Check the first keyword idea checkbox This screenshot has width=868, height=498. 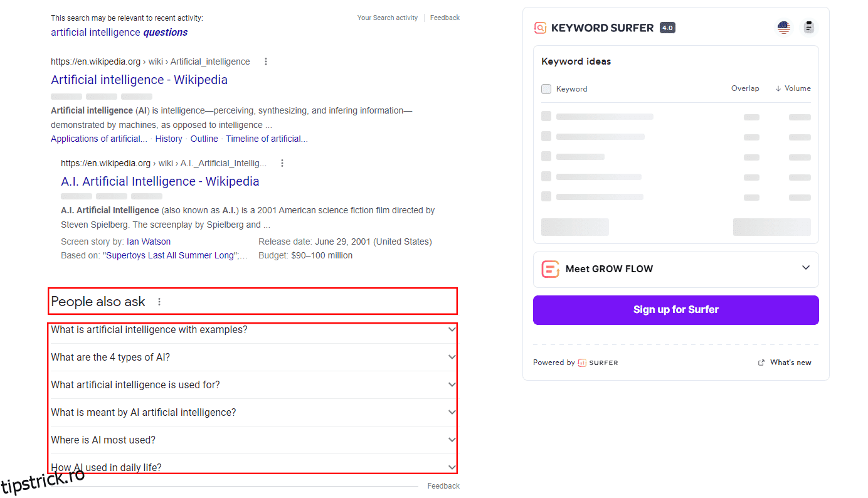[546, 117]
